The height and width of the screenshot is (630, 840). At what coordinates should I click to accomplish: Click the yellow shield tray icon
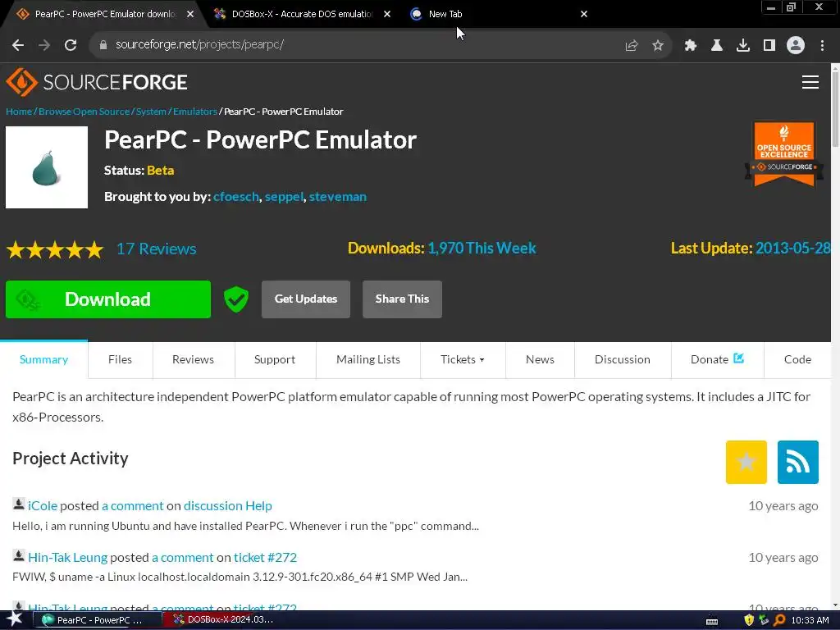tap(749, 620)
